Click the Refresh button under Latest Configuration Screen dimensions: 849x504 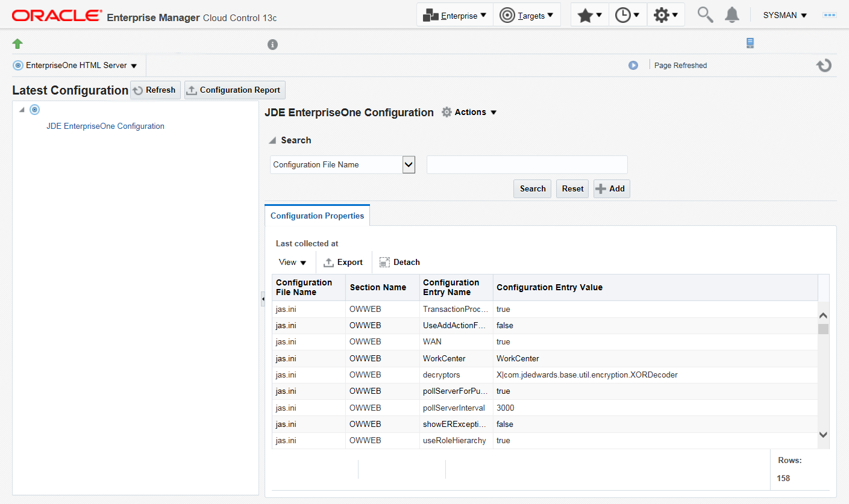pos(155,90)
